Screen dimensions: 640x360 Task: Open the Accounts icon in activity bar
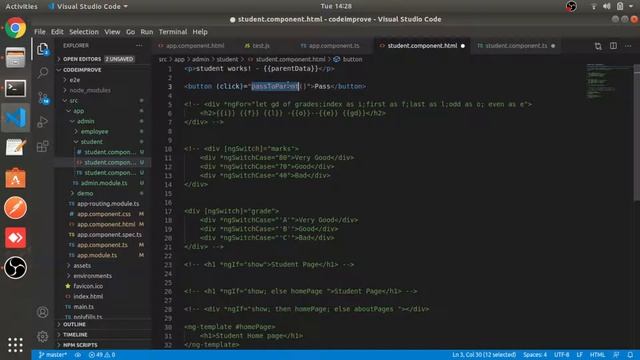[42, 312]
